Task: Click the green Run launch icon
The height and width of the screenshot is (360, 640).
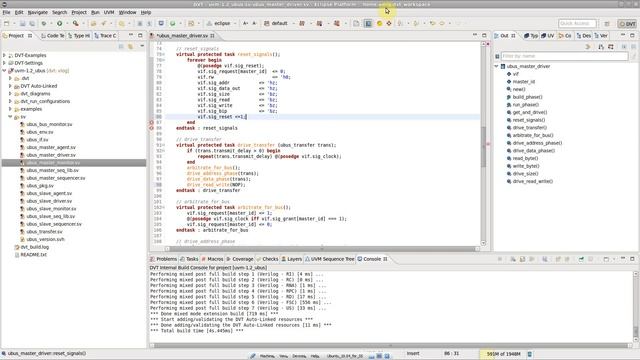Action: coord(60,24)
